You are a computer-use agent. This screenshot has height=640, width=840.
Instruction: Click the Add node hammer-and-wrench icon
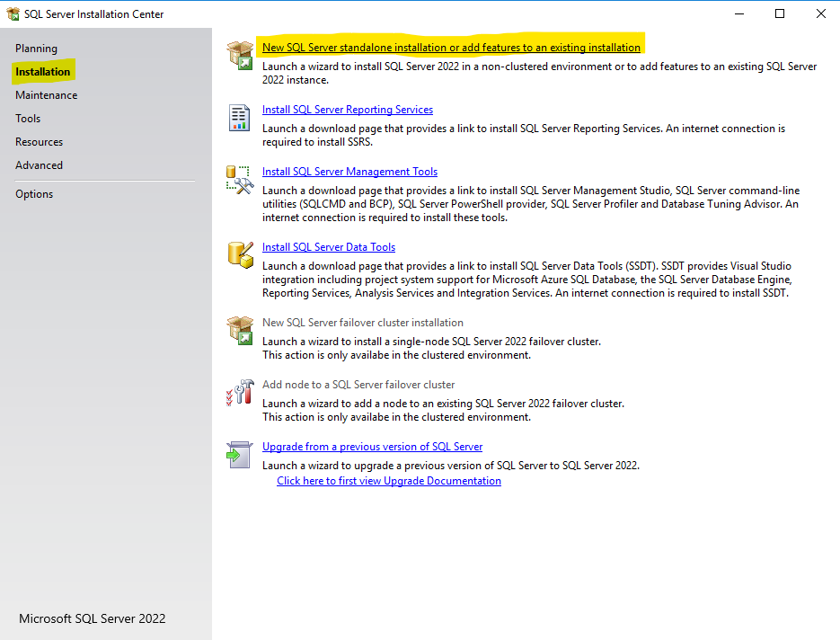[x=240, y=393]
